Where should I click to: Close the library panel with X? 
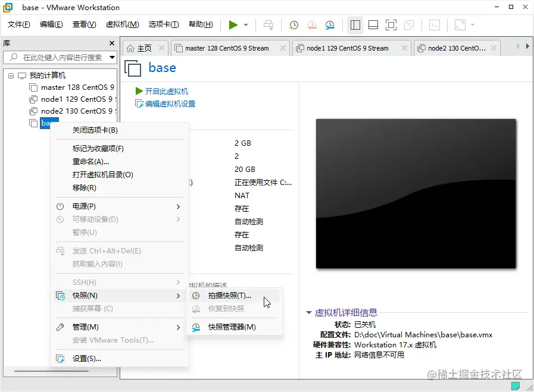click(112, 43)
